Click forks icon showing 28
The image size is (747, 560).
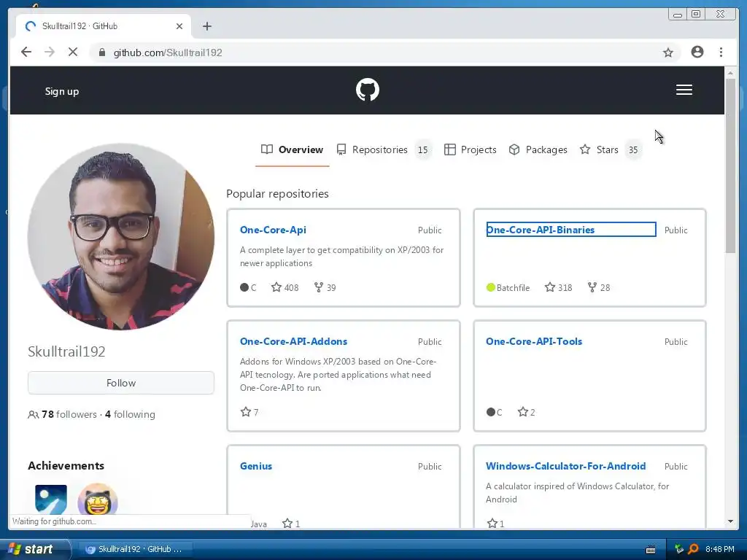pos(592,287)
